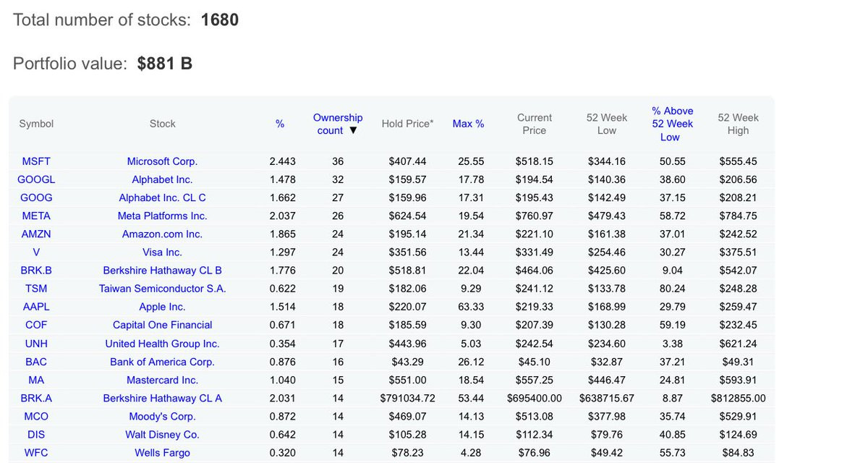Open DIS symbol link

point(36,434)
